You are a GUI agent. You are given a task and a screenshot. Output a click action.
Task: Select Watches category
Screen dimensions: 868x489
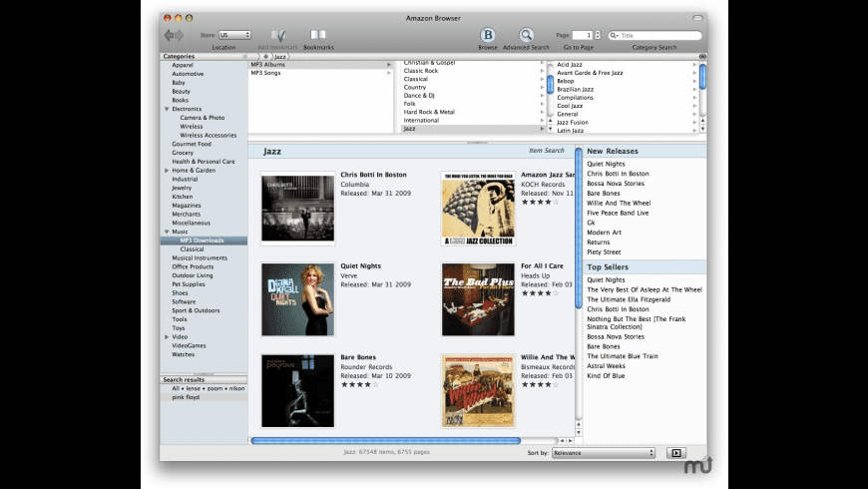click(184, 354)
